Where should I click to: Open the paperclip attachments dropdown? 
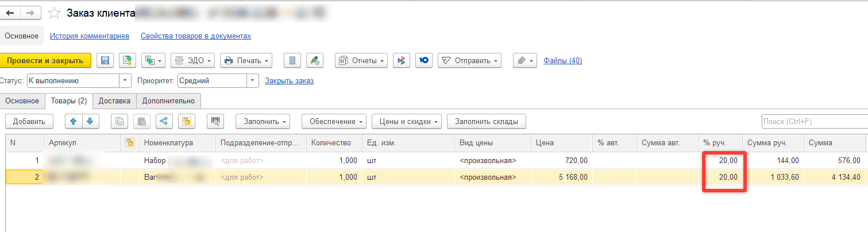(525, 60)
